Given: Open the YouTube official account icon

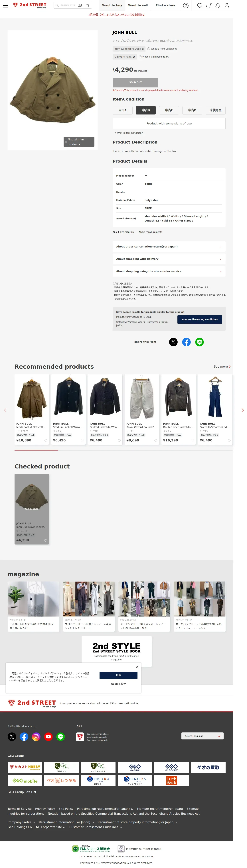Looking at the screenshot, I should click(x=48, y=737).
